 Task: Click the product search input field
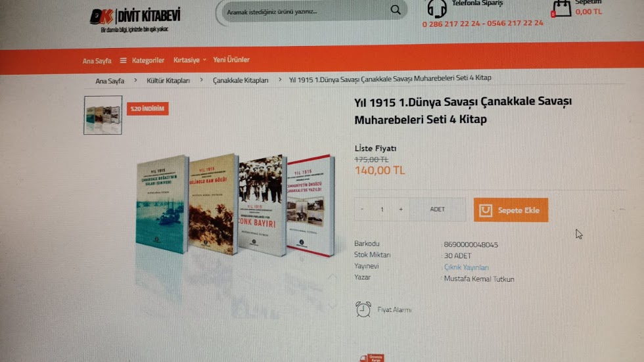(306, 12)
